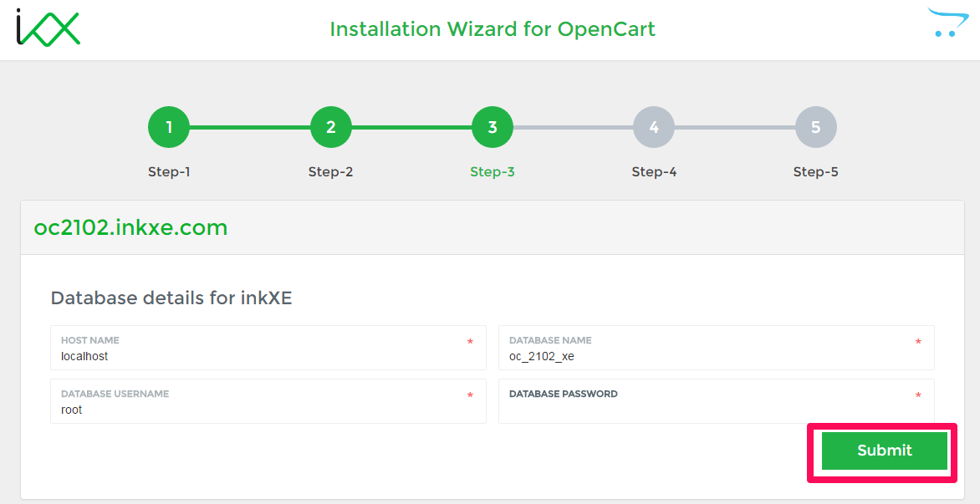Focus the Database Username input field
Screen dimensions: 980x504
pos(268,401)
